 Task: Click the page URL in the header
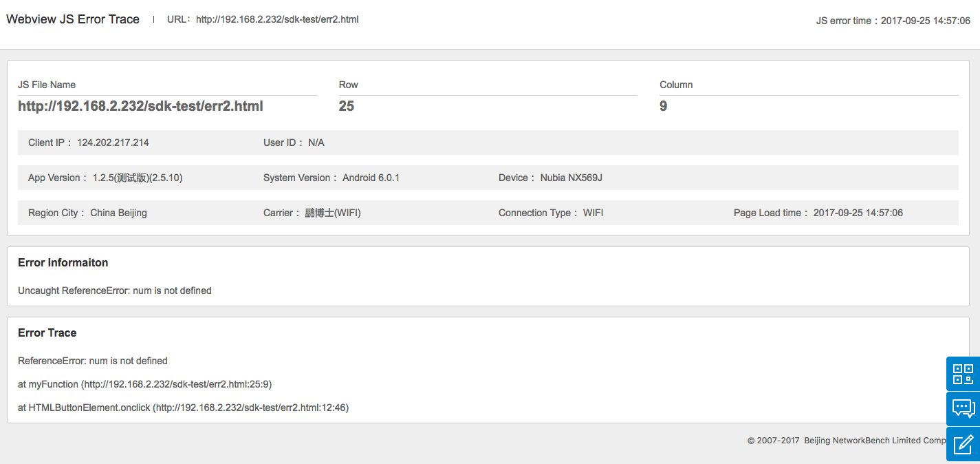point(277,19)
